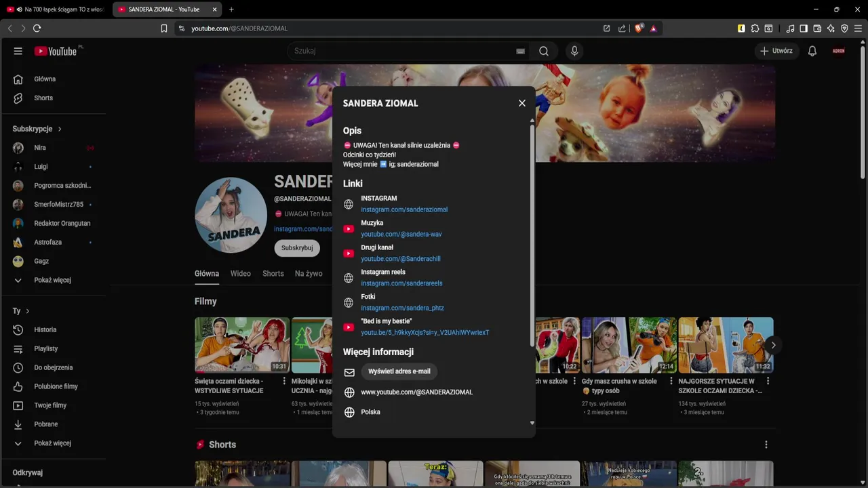Click the Subskrybuj button
Viewport: 868px width, 488px height.
click(297, 248)
